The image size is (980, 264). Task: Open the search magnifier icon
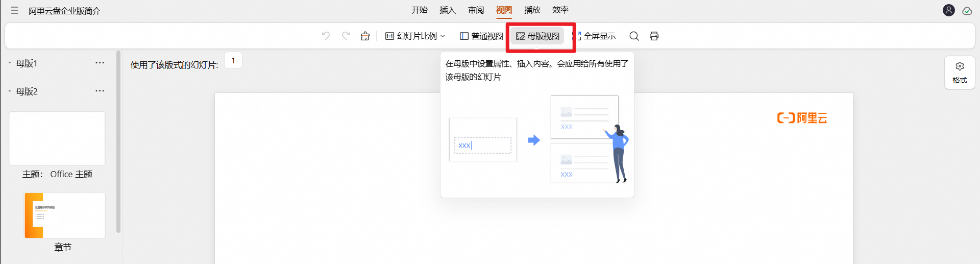pyautogui.click(x=634, y=36)
